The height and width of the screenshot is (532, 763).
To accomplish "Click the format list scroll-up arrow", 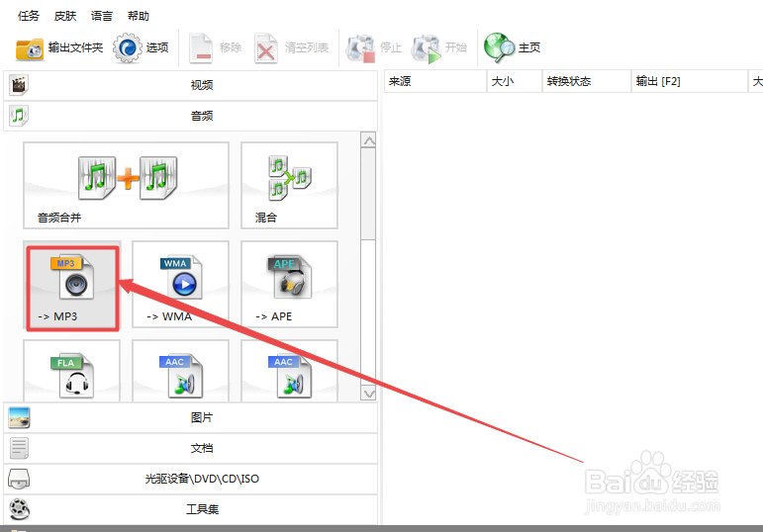I will click(x=369, y=140).
